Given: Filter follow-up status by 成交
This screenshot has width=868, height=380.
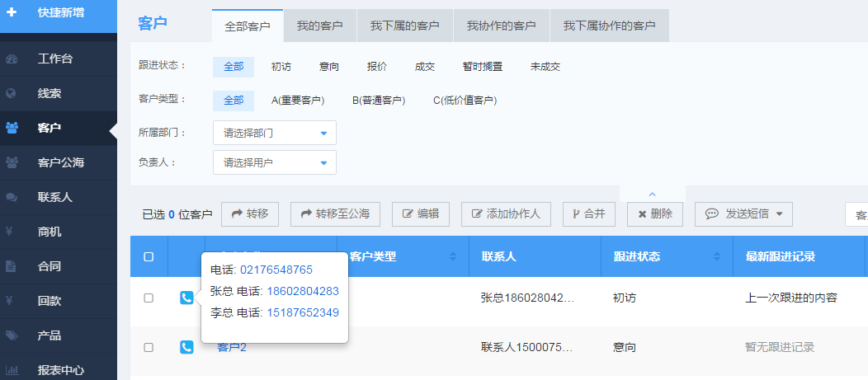Looking at the screenshot, I should (425, 67).
